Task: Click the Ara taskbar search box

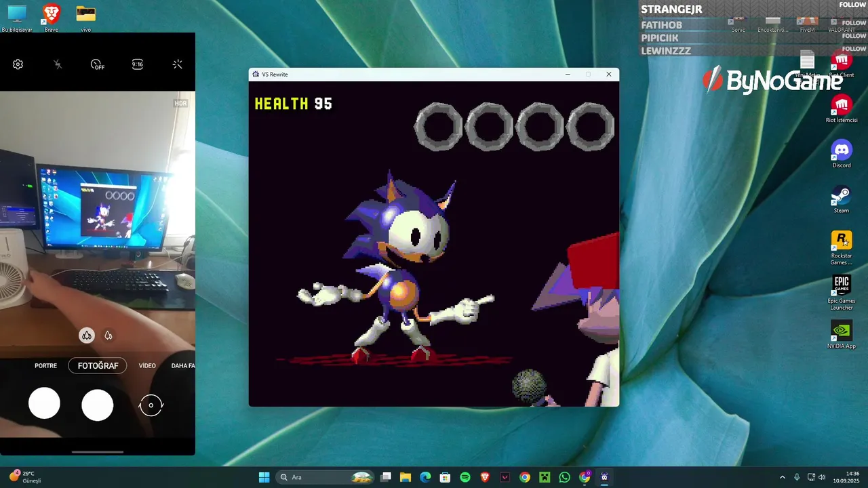Action: [x=325, y=477]
